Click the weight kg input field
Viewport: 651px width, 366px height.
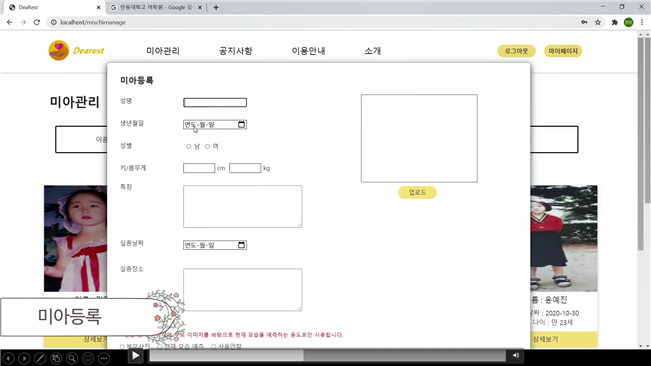pos(245,168)
